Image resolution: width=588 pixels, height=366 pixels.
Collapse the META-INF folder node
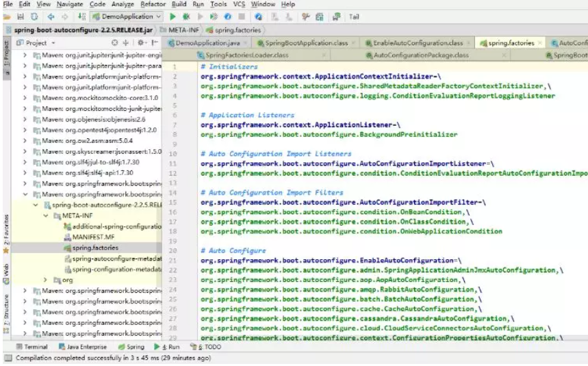coord(46,215)
